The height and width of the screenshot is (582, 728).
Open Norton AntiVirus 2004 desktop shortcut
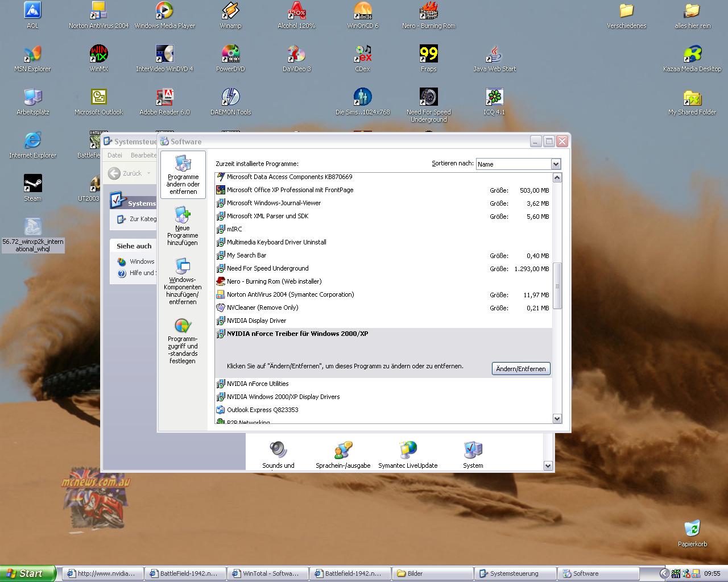[x=98, y=15]
